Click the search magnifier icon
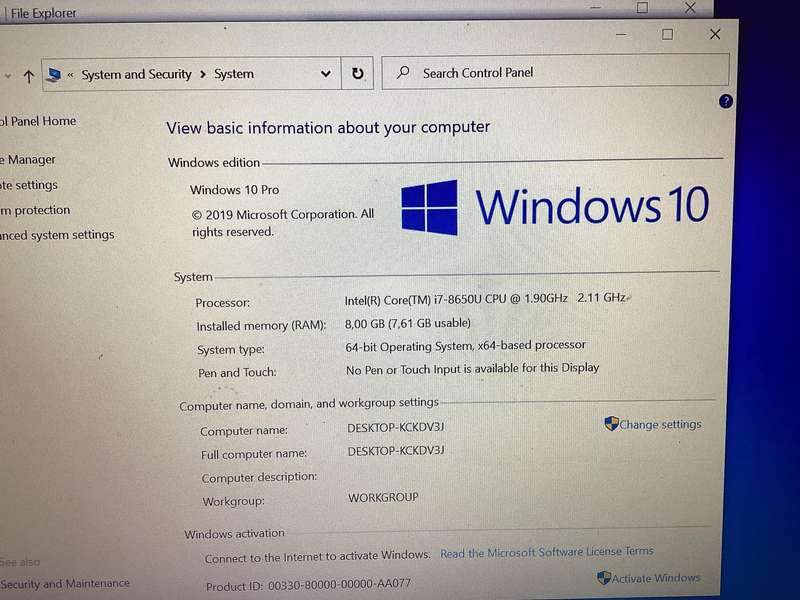 403,72
